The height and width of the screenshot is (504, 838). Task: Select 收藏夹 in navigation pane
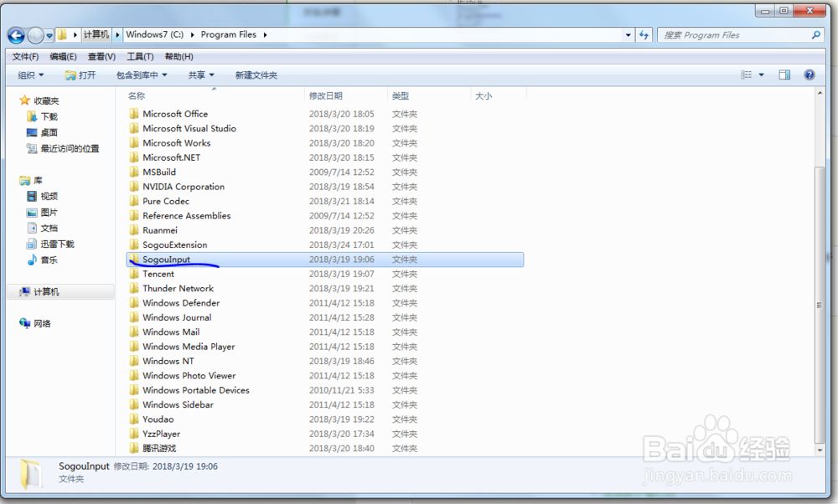(x=46, y=101)
